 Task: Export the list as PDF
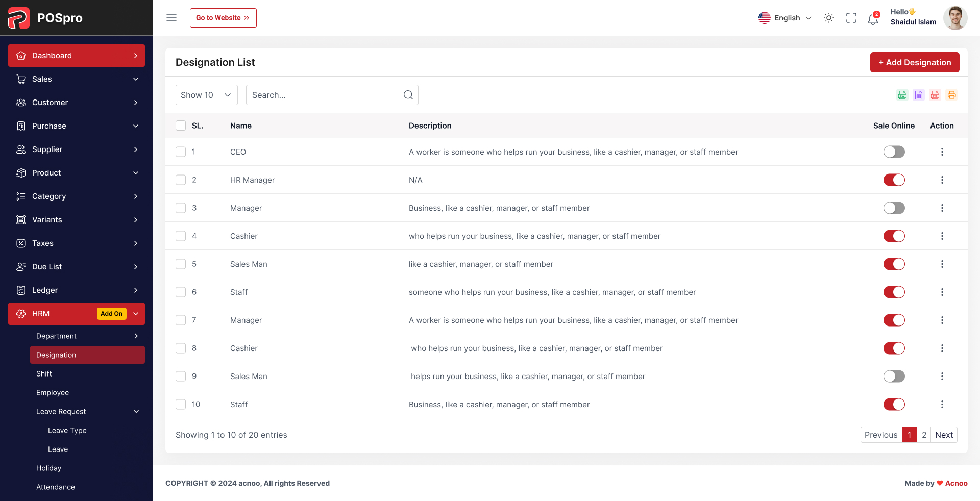click(x=935, y=95)
